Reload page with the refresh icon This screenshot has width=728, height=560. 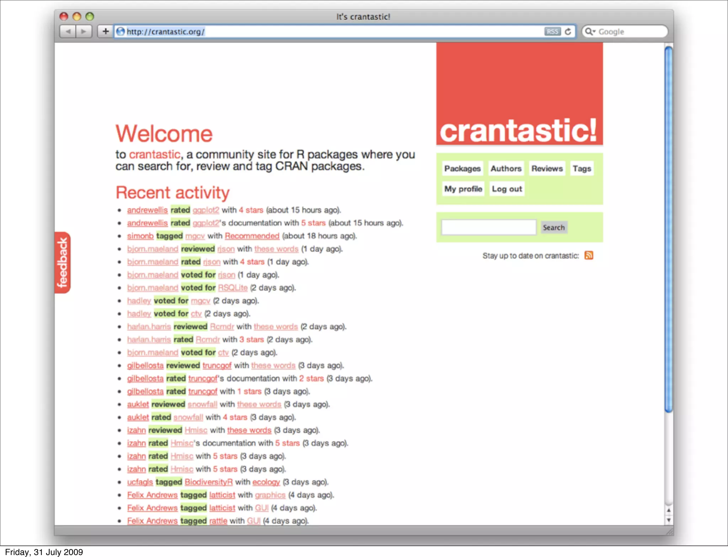click(x=568, y=32)
